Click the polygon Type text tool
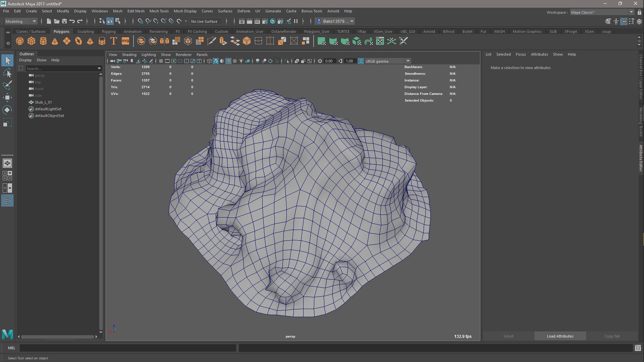 pyautogui.click(x=114, y=41)
